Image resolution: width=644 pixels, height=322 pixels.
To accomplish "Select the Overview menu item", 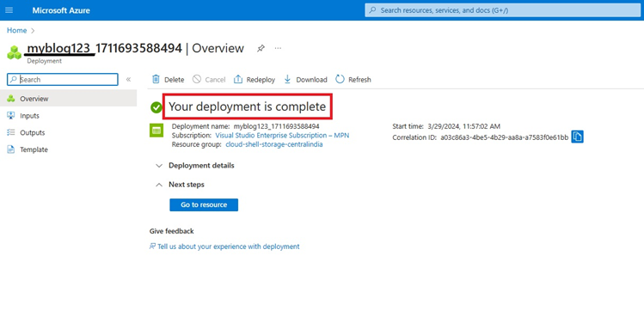I will coord(68,99).
